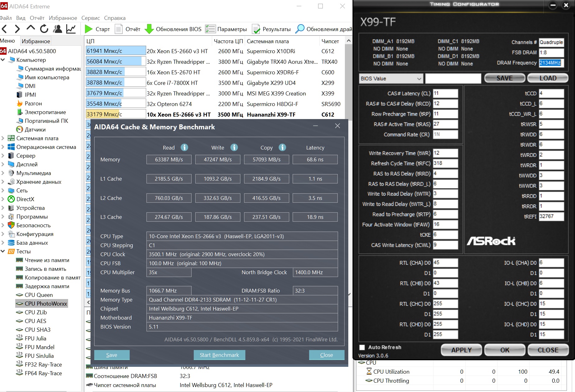The width and height of the screenshot is (575, 392).
Task: Open the graph chart icon in toolbar
Action: [x=71, y=29]
